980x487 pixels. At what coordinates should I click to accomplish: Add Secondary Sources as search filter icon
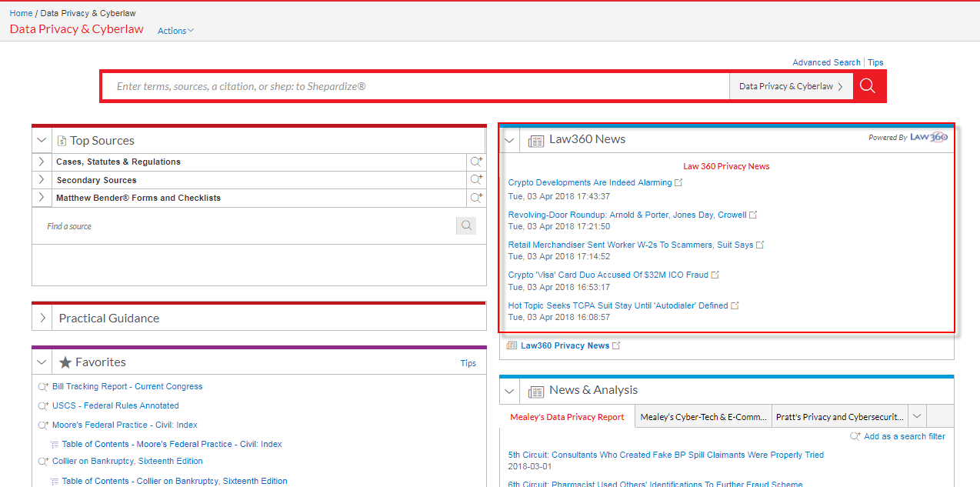pos(476,179)
